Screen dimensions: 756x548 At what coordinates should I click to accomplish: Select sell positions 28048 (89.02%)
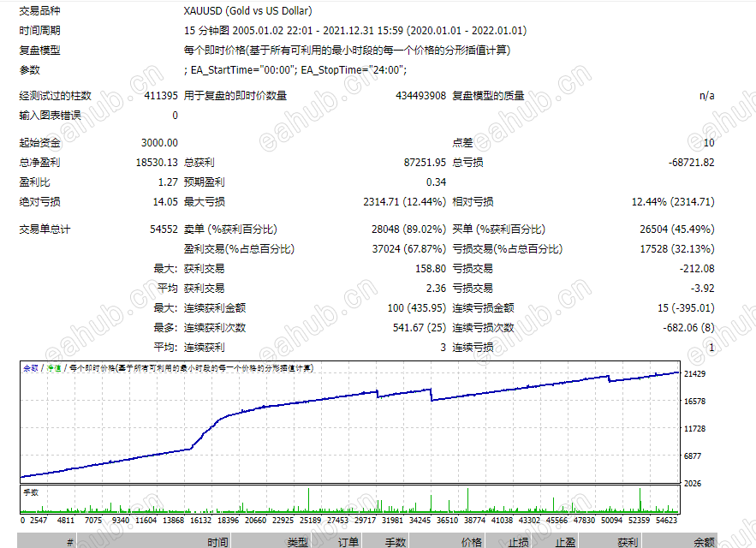[x=409, y=229]
